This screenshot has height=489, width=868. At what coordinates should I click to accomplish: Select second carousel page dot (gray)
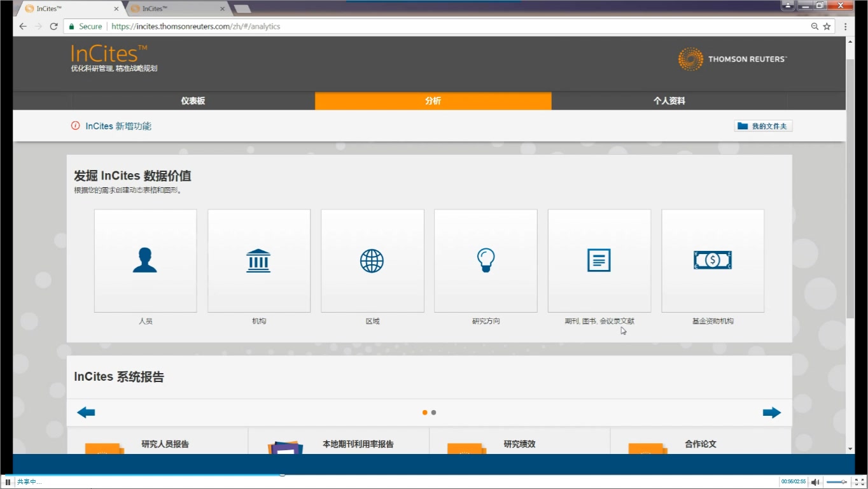(x=433, y=413)
